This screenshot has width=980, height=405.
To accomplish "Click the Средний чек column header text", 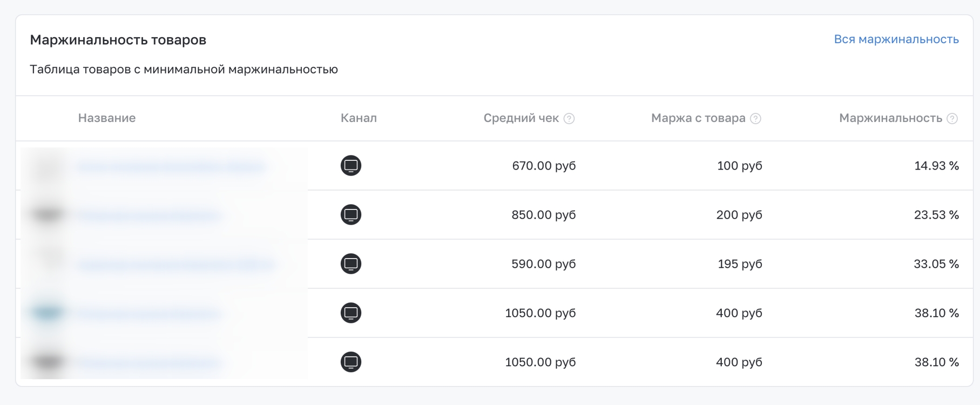I will point(521,118).
